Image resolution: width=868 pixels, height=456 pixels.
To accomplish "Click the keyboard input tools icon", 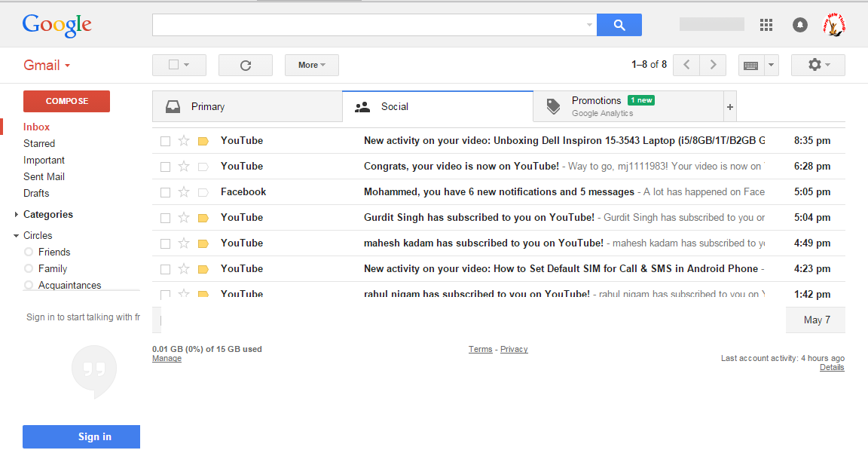I will (x=751, y=66).
